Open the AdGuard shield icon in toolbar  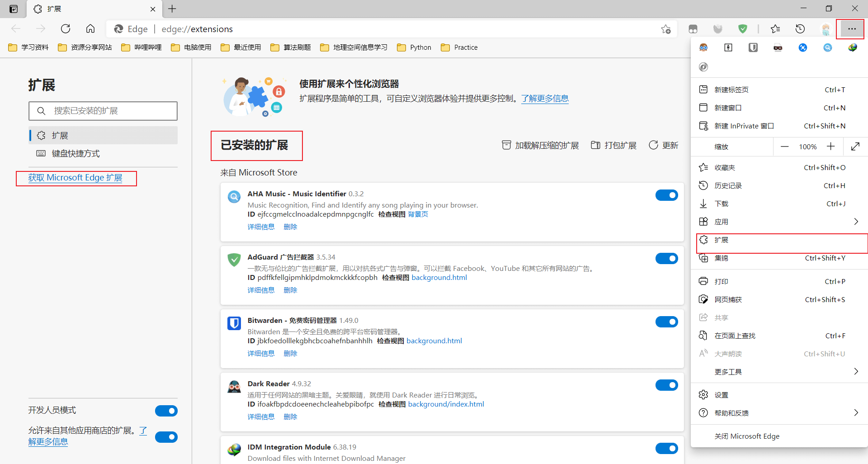[x=742, y=29]
